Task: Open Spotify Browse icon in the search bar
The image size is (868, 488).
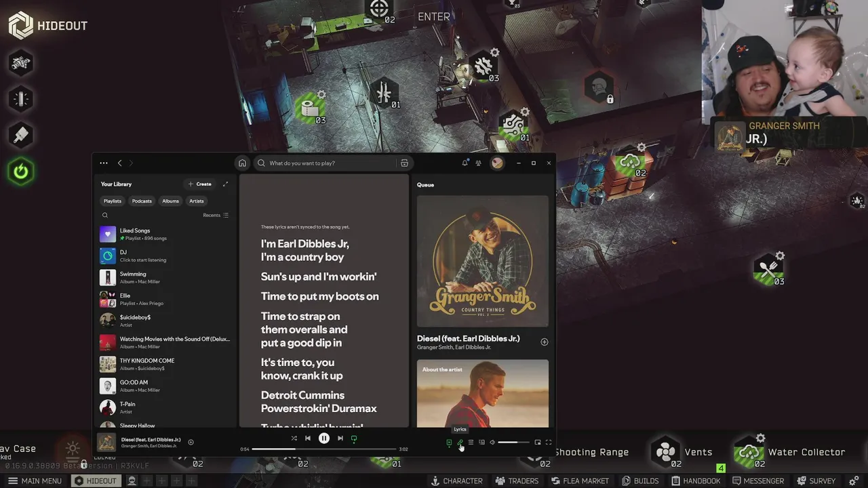Action: coord(404,163)
